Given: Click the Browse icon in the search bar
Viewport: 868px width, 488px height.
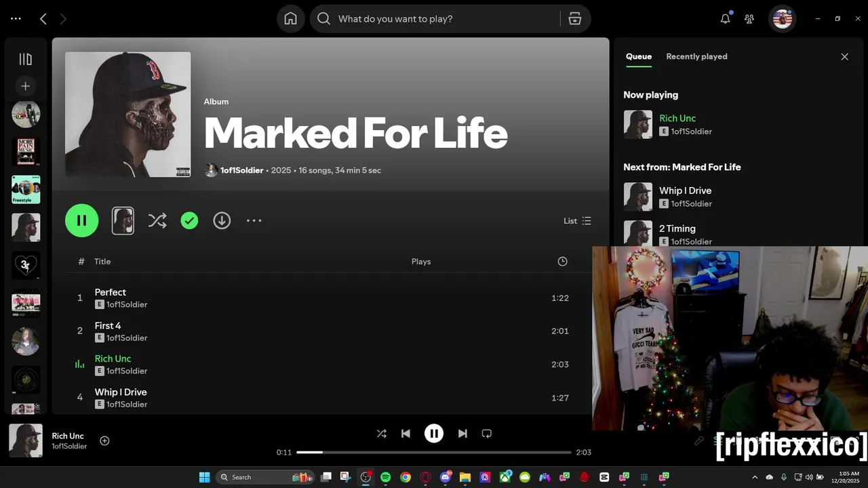Looking at the screenshot, I should [575, 19].
